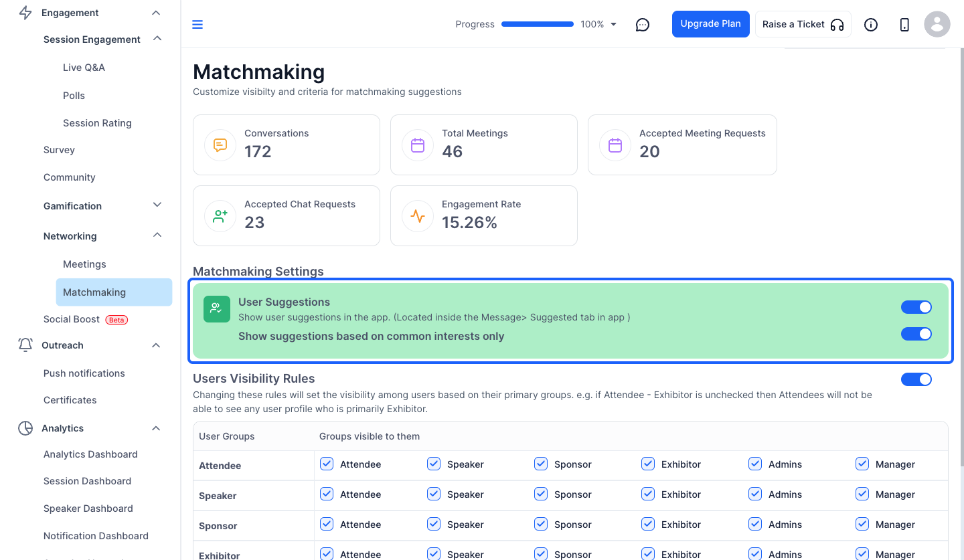964x560 pixels.
Task: Click the hamburger menu icon
Action: (197, 25)
